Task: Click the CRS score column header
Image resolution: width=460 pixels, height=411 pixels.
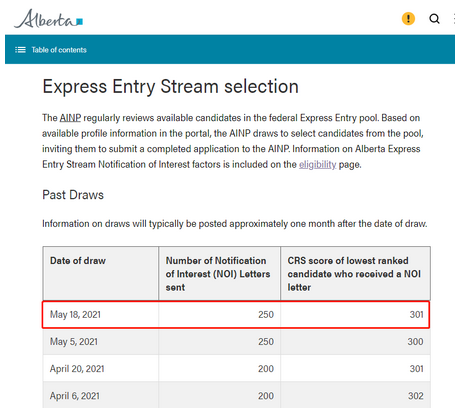Action: coord(355,274)
